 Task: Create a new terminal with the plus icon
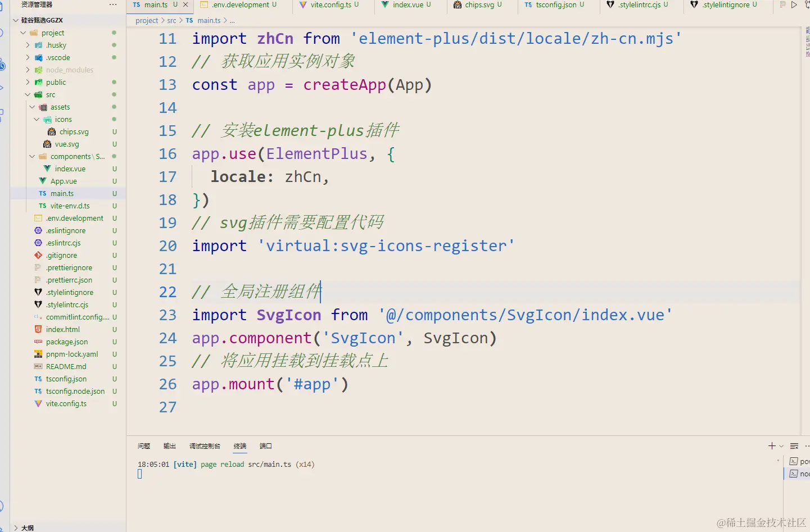pos(772,445)
